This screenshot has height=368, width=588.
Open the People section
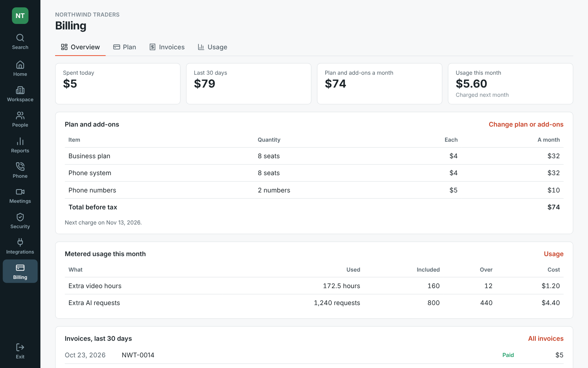tap(20, 120)
